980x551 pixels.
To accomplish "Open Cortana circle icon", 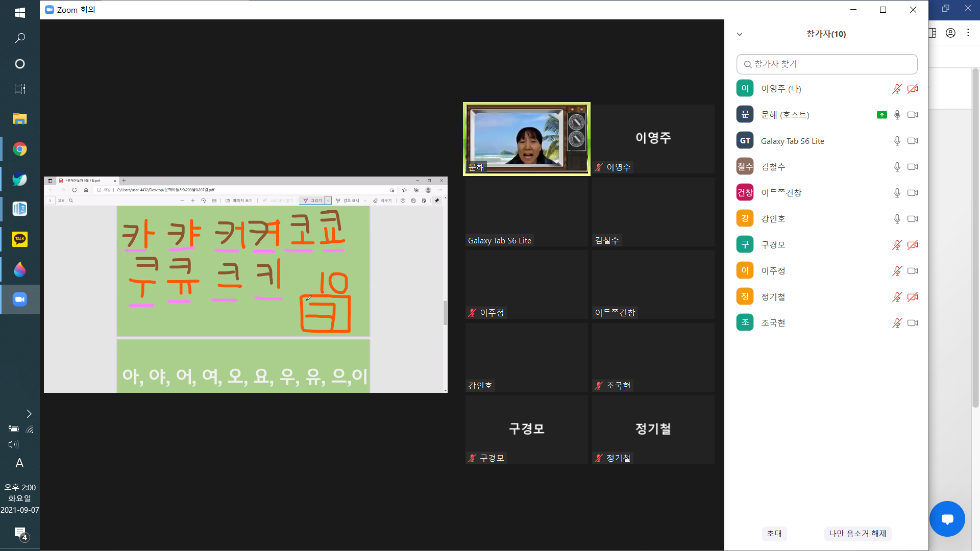I will (20, 64).
